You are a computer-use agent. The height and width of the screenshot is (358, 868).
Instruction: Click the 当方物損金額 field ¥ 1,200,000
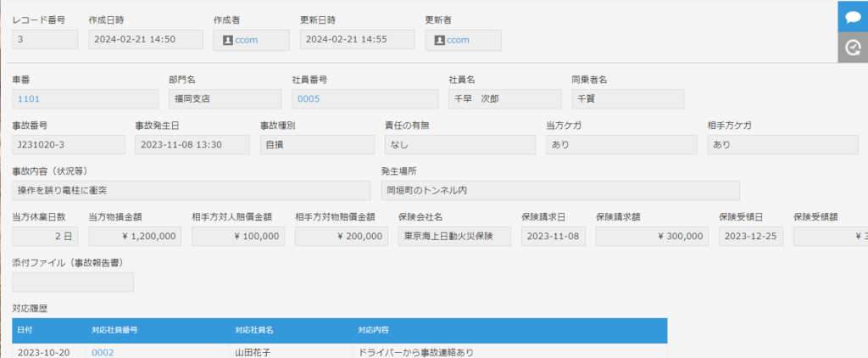(x=135, y=236)
